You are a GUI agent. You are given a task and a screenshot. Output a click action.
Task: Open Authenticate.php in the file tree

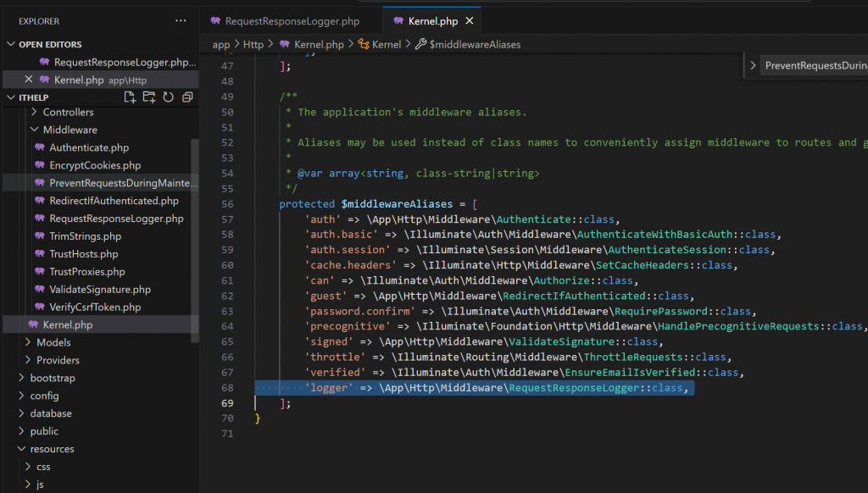coord(89,147)
